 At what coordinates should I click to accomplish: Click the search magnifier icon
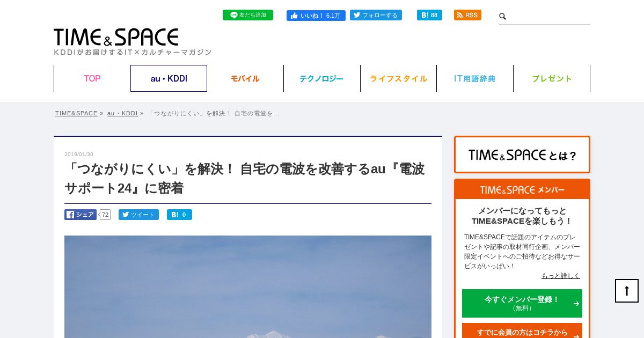(x=503, y=17)
